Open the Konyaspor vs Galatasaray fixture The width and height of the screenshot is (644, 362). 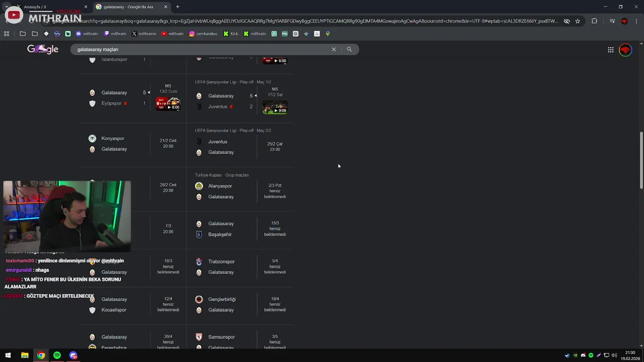[x=133, y=144]
